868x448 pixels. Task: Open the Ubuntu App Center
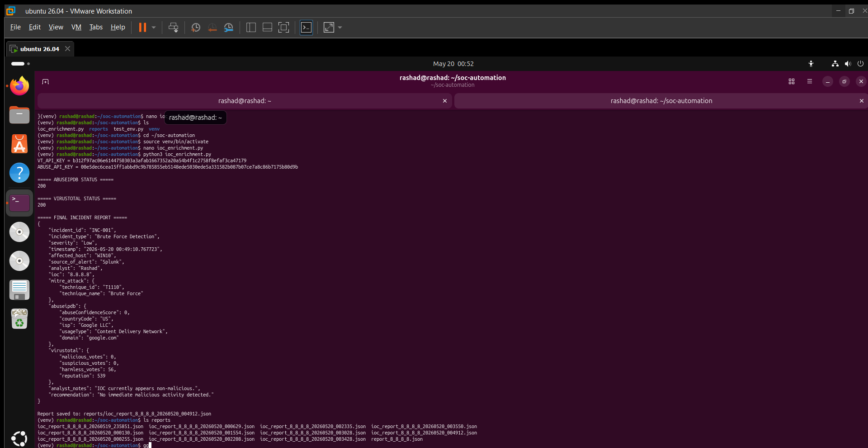[19, 144]
